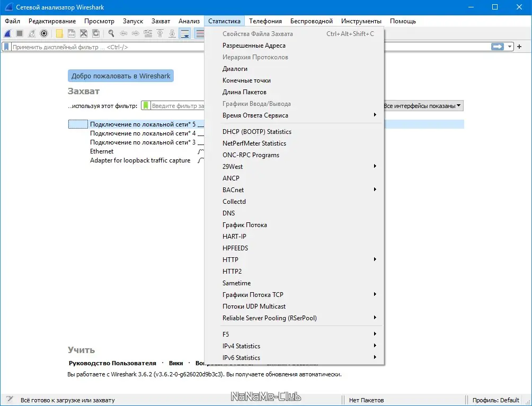Click the save capture file icon

click(x=71, y=33)
